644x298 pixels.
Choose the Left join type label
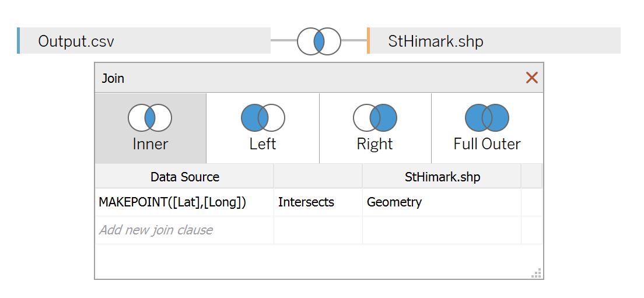click(263, 144)
